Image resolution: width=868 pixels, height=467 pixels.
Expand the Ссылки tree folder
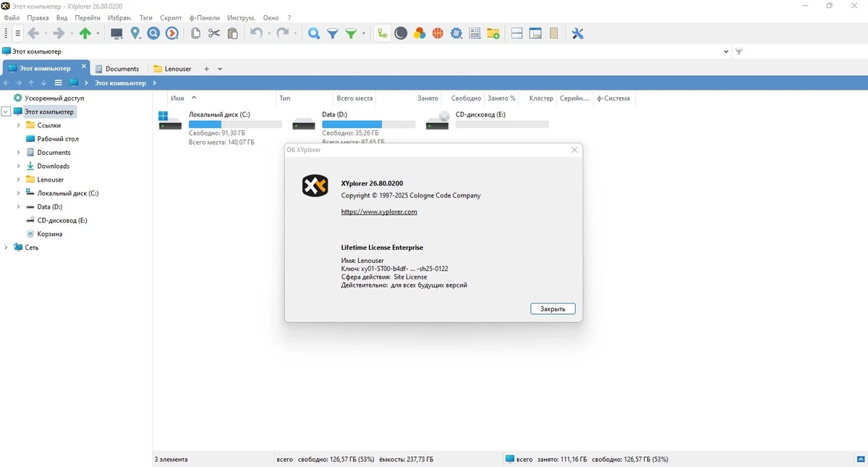pyautogui.click(x=19, y=125)
